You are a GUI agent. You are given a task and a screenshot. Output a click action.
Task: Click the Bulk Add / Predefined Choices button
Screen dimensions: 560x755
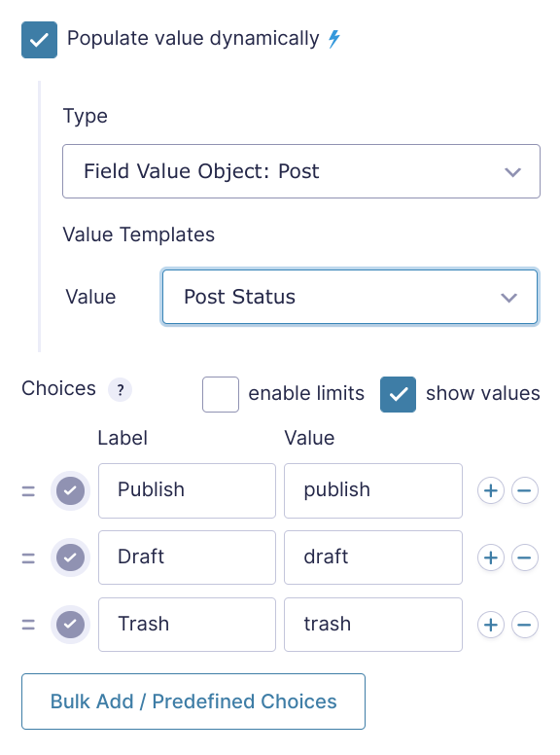coord(193,701)
